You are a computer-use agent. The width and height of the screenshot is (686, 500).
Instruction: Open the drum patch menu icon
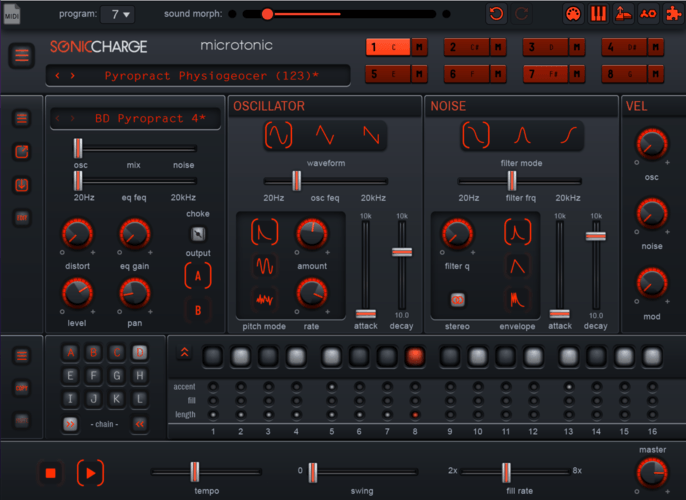click(22, 118)
